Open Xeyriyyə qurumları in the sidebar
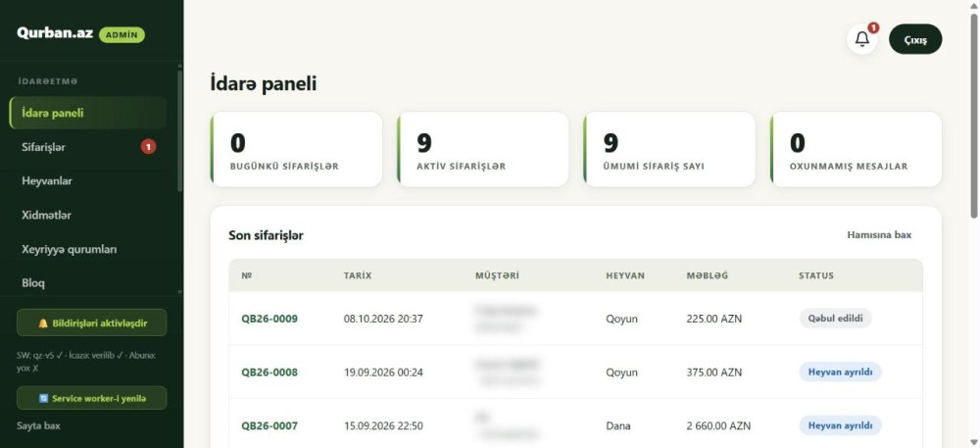 tap(88, 249)
